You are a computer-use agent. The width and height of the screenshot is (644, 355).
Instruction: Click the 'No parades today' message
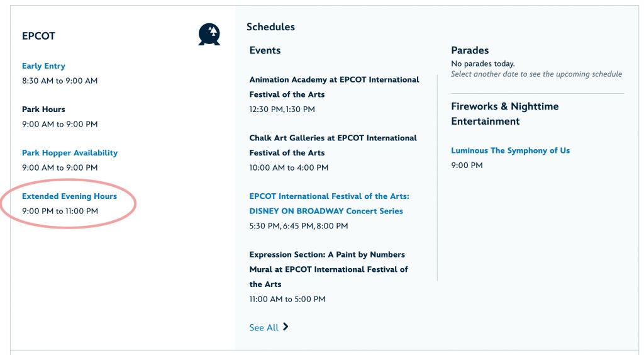pos(482,64)
